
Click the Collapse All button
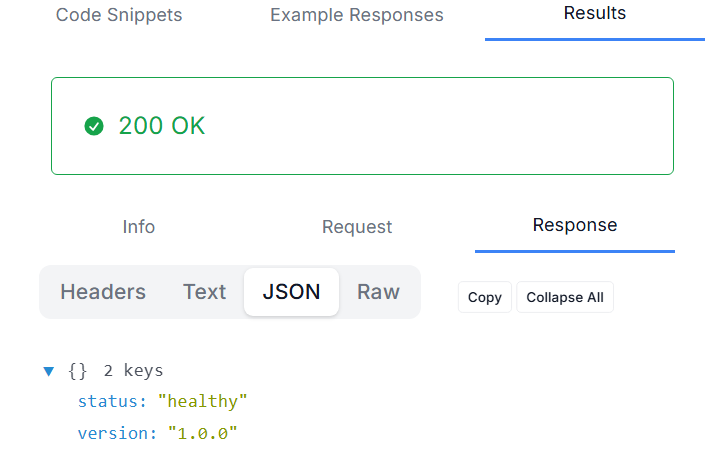point(565,297)
